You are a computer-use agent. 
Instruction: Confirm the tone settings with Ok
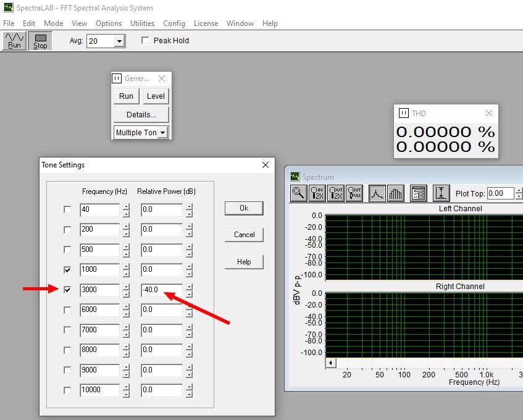pyautogui.click(x=244, y=208)
